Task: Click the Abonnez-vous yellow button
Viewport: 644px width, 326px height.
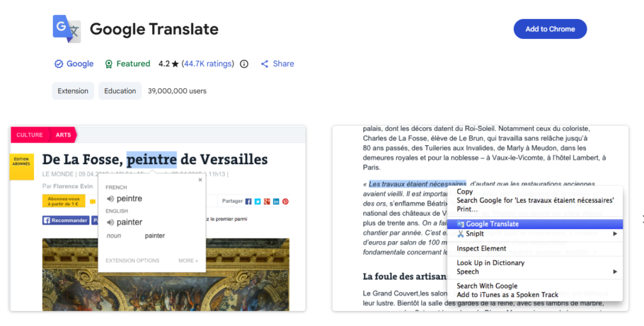Action: pos(64,201)
